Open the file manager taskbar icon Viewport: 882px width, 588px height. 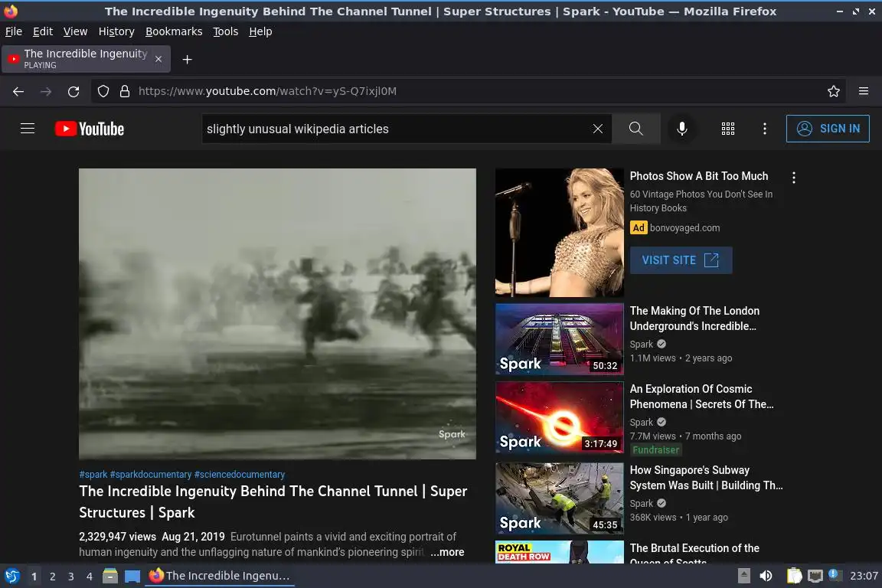110,576
